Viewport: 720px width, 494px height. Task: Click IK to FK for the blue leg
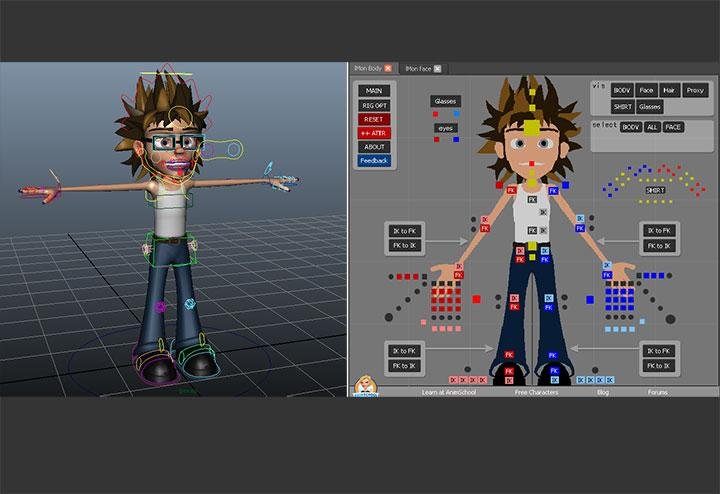(658, 351)
